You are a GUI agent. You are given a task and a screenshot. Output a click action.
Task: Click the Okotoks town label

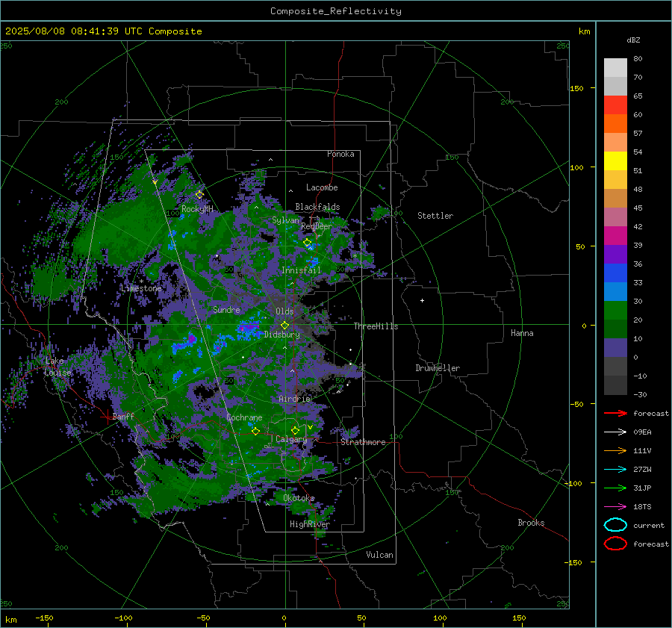pyautogui.click(x=299, y=498)
